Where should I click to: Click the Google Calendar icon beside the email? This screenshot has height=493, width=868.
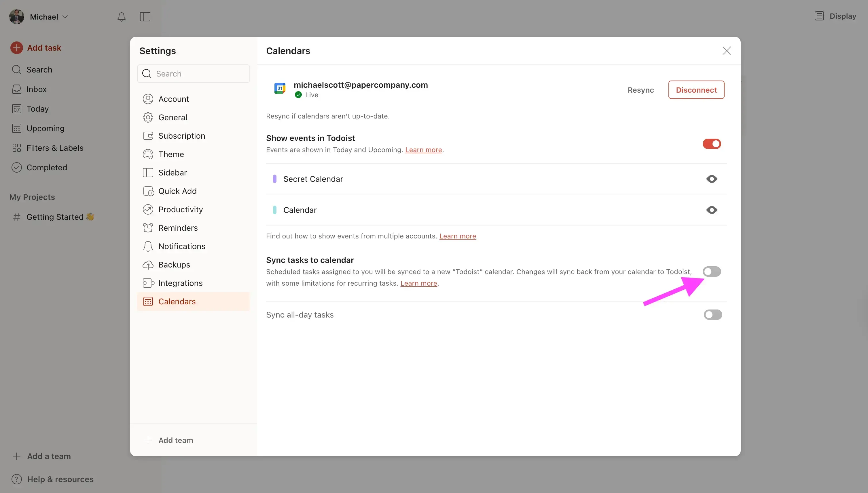click(280, 88)
